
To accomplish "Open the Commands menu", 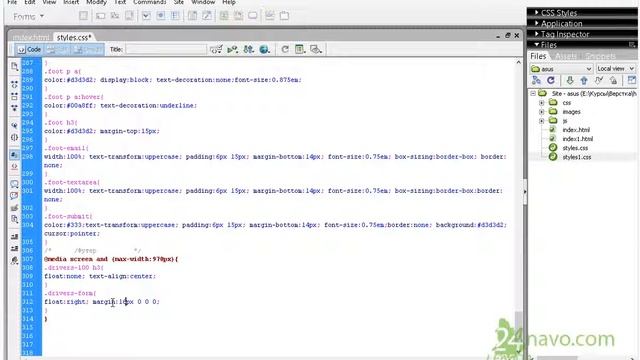I will (150, 2).
